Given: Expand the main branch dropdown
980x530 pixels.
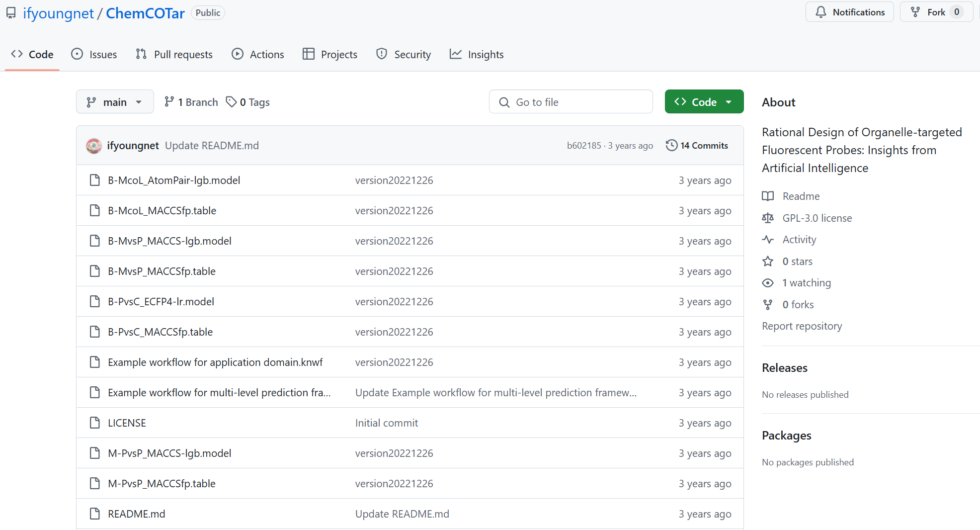Looking at the screenshot, I should coord(115,102).
